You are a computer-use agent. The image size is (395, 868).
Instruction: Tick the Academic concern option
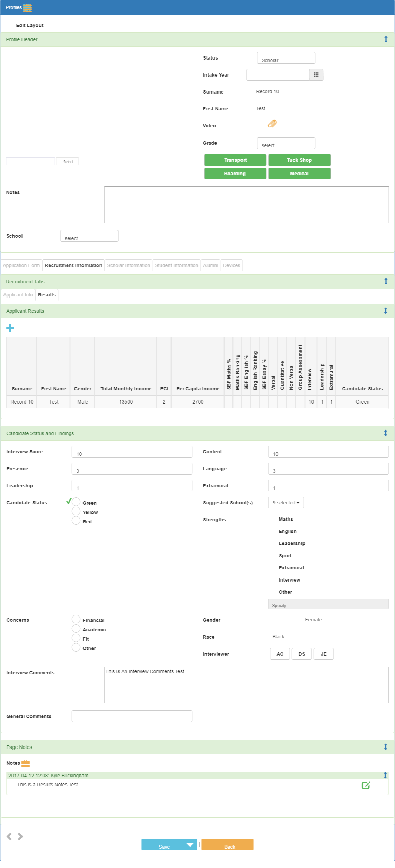tap(76, 629)
